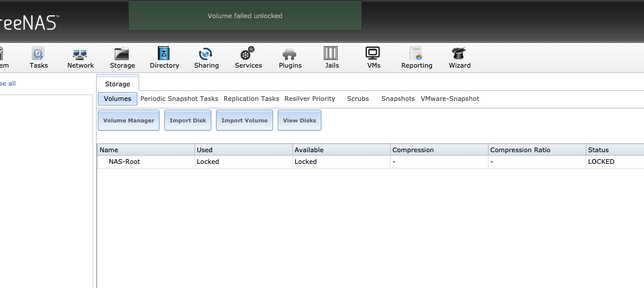The width and height of the screenshot is (644, 288).
Task: Click the View Disks button
Action: click(x=299, y=120)
